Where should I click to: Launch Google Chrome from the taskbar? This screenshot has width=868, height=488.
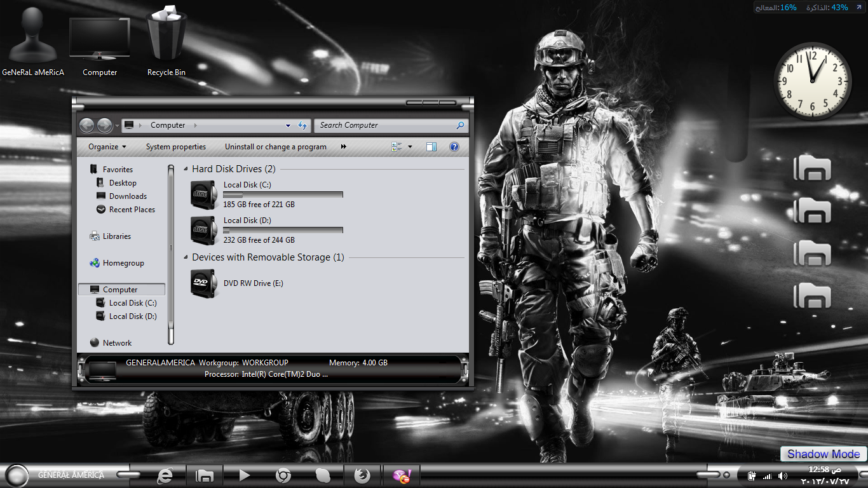click(283, 475)
